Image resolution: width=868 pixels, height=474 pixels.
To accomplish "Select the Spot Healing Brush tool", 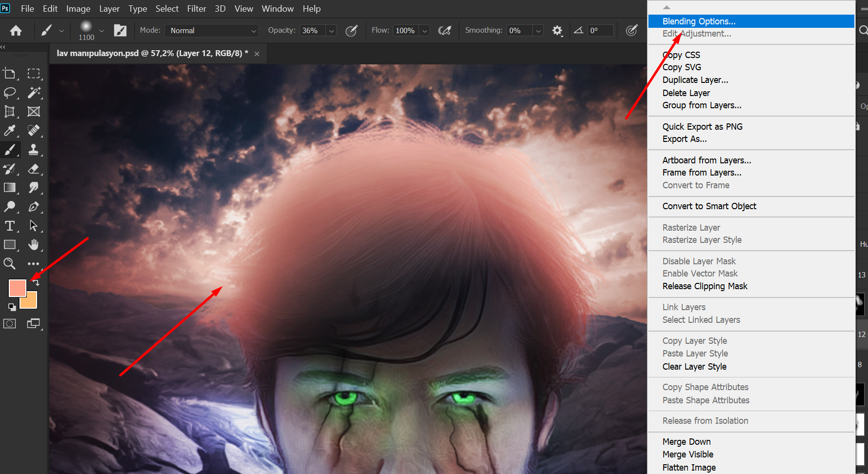I will pyautogui.click(x=34, y=131).
